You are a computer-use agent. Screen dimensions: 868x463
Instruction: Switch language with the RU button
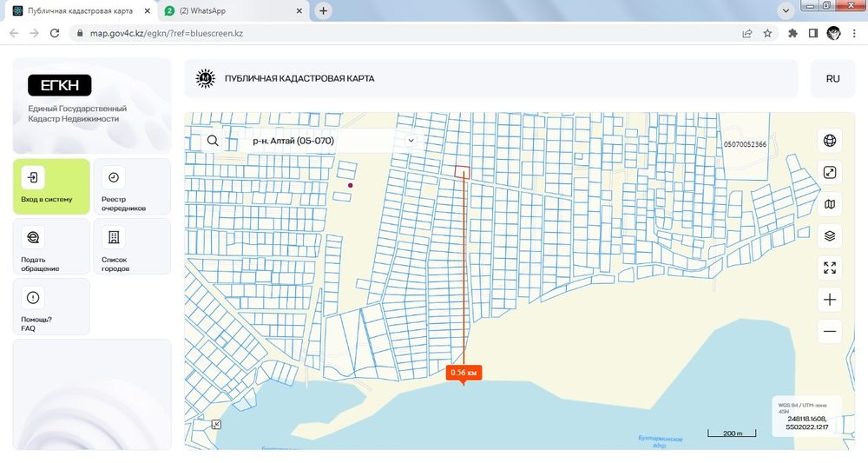coord(832,79)
